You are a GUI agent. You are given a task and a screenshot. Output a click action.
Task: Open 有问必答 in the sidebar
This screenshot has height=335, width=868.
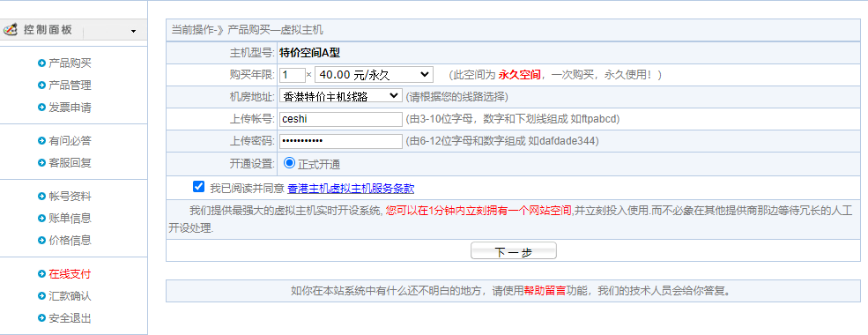pyautogui.click(x=70, y=141)
